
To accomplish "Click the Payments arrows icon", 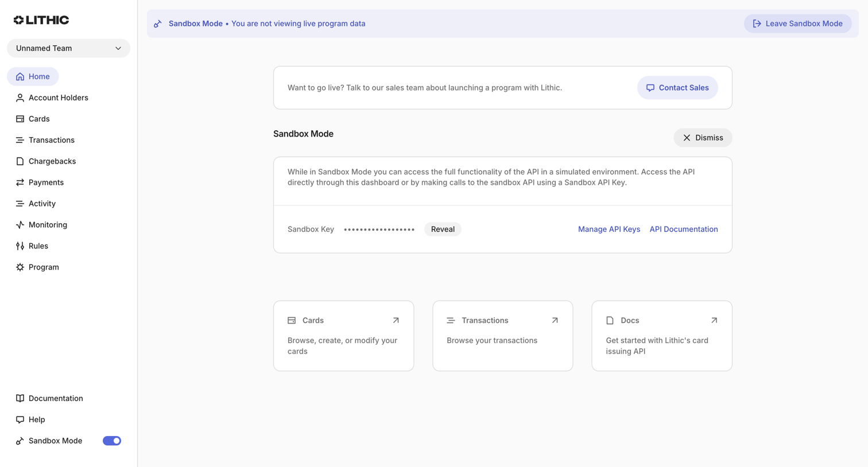I will (x=20, y=182).
